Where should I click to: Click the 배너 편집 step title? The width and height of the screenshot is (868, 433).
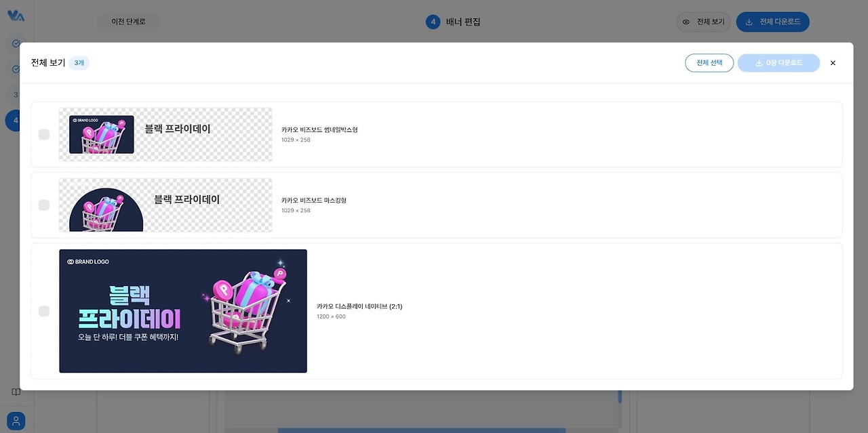(463, 22)
